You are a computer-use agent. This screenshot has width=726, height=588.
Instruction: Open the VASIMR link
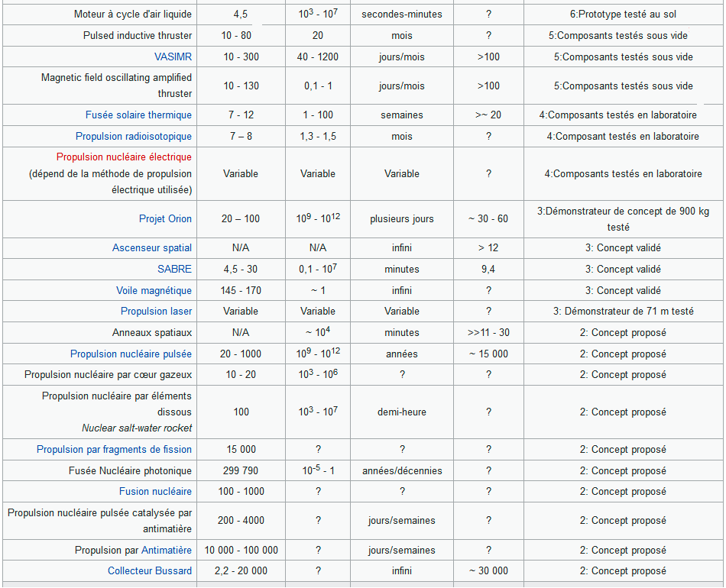(173, 57)
